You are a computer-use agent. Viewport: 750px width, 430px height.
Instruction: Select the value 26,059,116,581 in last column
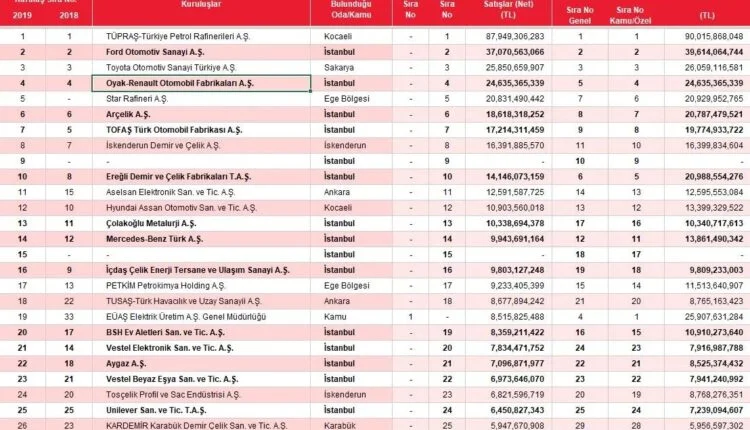714,67
